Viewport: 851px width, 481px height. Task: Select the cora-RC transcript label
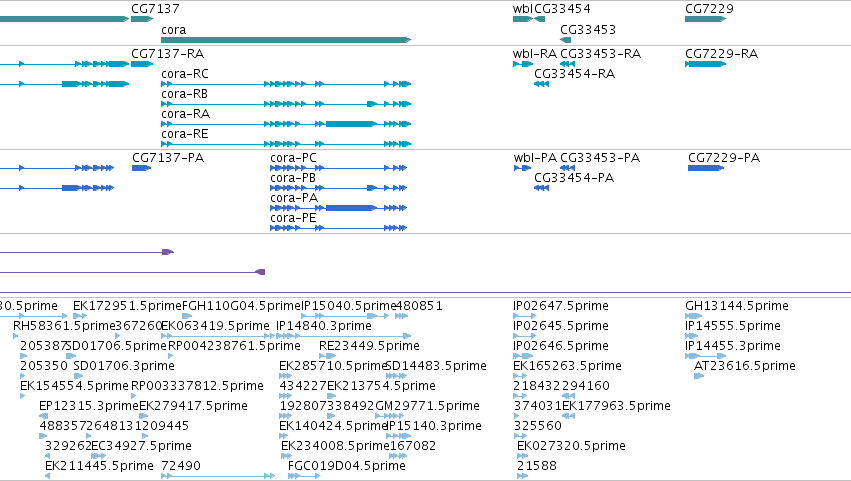pyautogui.click(x=185, y=74)
